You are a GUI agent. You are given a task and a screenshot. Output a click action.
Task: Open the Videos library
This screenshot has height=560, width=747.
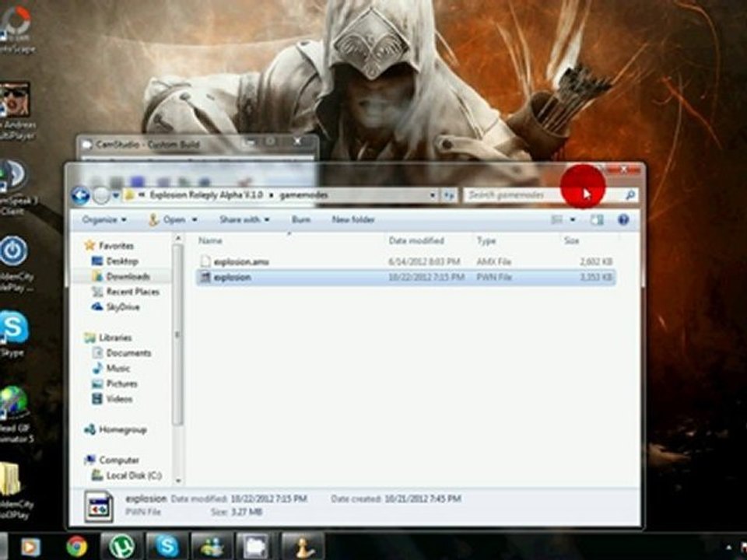pos(119,398)
